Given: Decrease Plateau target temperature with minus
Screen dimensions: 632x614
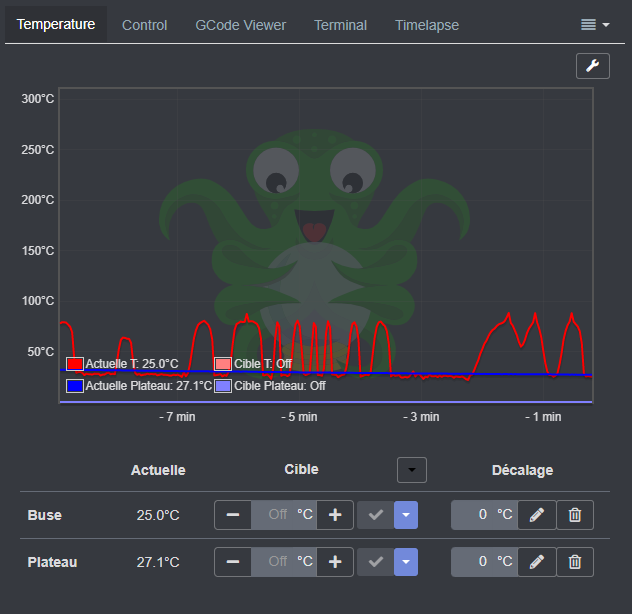Looking at the screenshot, I should tap(233, 562).
